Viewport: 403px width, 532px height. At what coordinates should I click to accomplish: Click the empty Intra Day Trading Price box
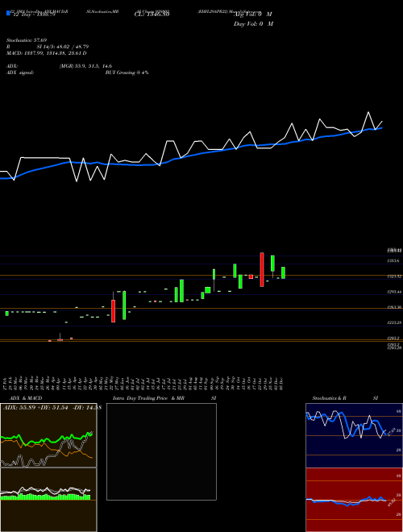[161, 451]
